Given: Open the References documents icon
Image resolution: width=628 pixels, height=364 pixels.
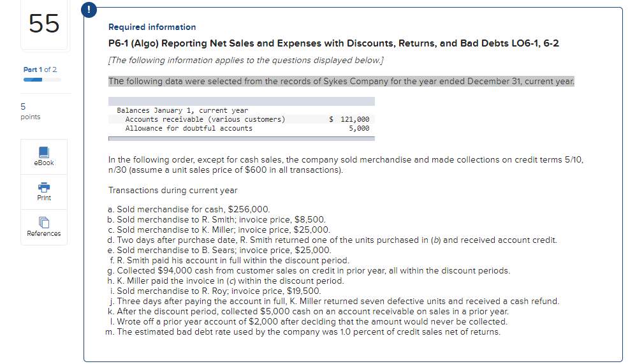Looking at the screenshot, I should [43, 222].
